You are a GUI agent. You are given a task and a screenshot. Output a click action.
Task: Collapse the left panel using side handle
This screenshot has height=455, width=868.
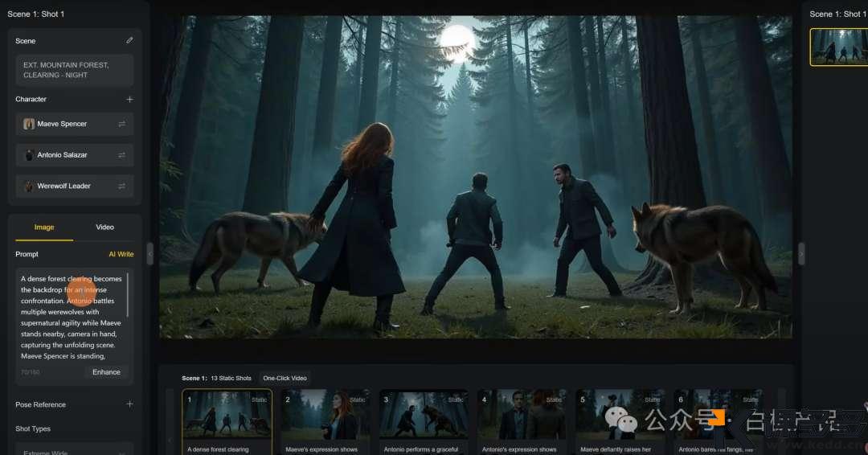149,254
